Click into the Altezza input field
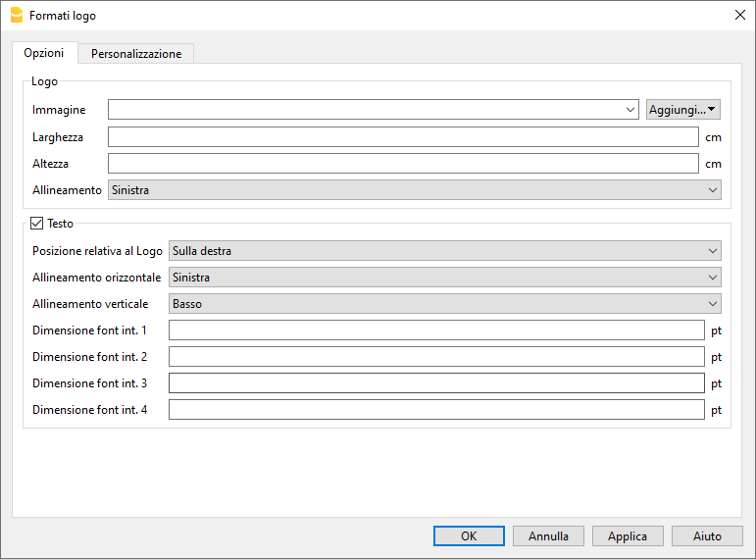This screenshot has width=756, height=559. pos(402,164)
